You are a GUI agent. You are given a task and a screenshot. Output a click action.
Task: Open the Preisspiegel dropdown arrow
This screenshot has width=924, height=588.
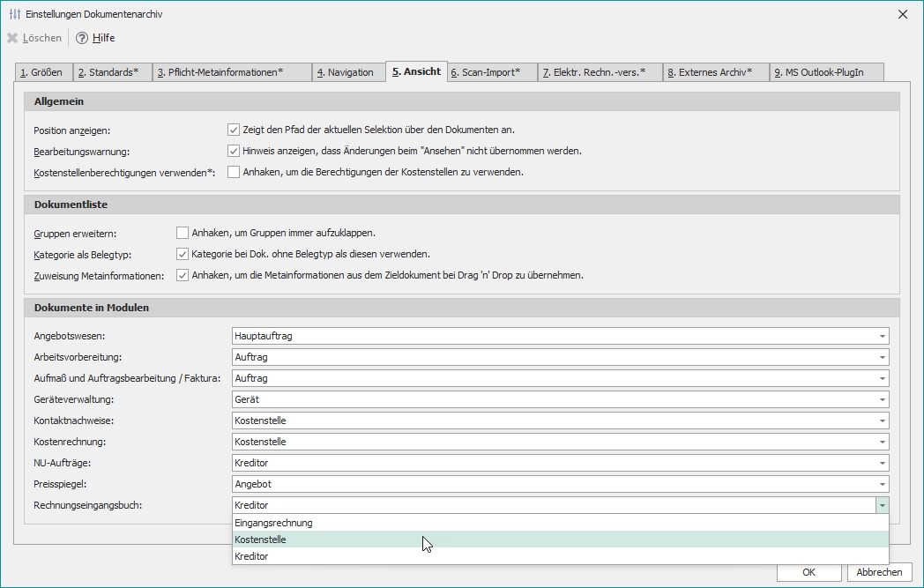[x=882, y=484]
